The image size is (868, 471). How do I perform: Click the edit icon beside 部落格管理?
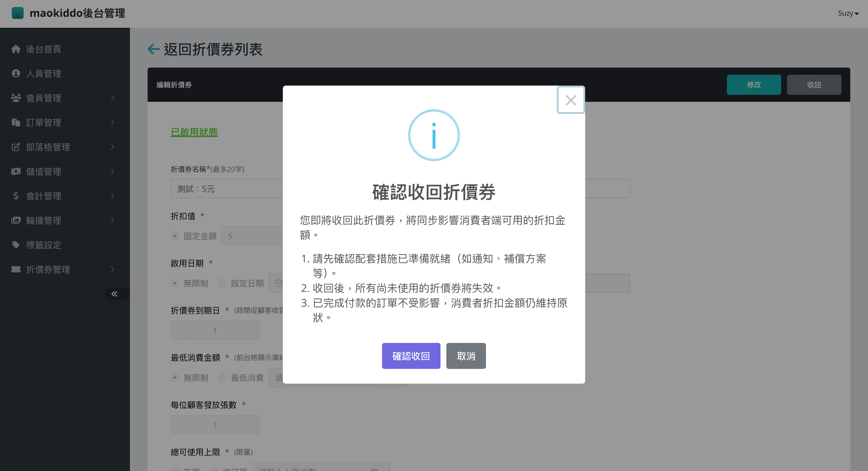pos(16,147)
